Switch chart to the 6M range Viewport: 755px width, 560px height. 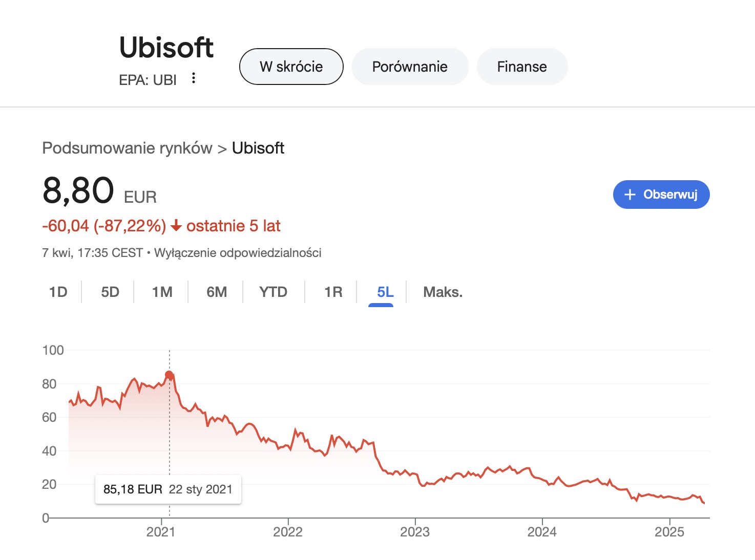point(217,292)
